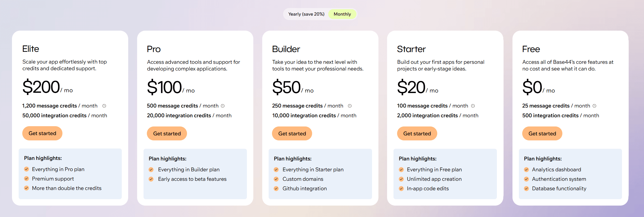
Task: Get started with the Pro plan
Action: click(x=167, y=134)
